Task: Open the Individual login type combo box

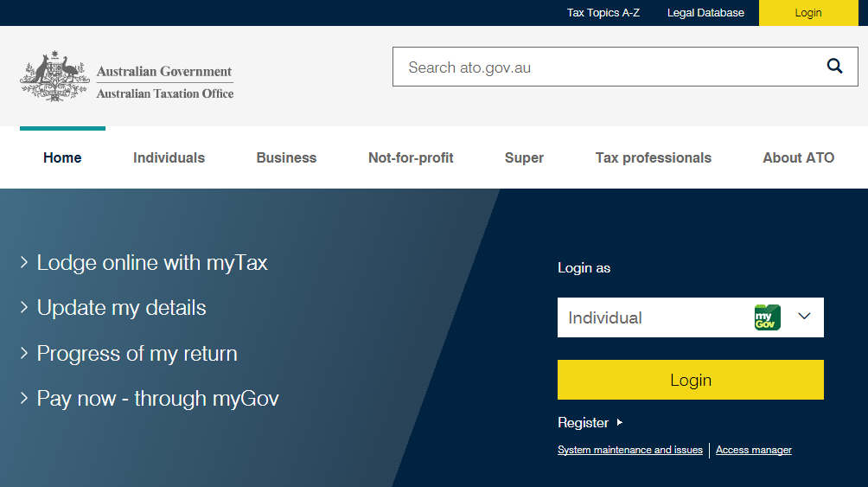Action: click(x=690, y=317)
